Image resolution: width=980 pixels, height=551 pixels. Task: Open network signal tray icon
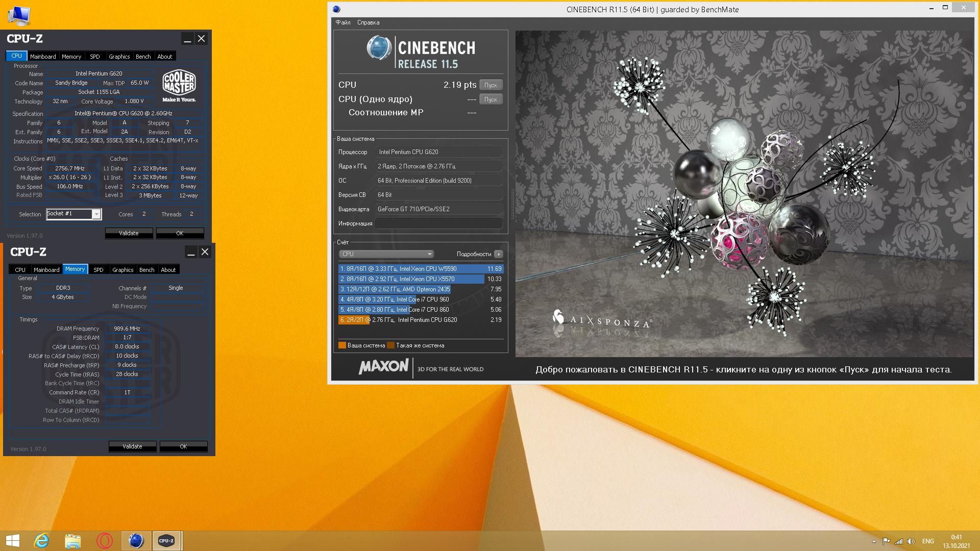point(899,541)
